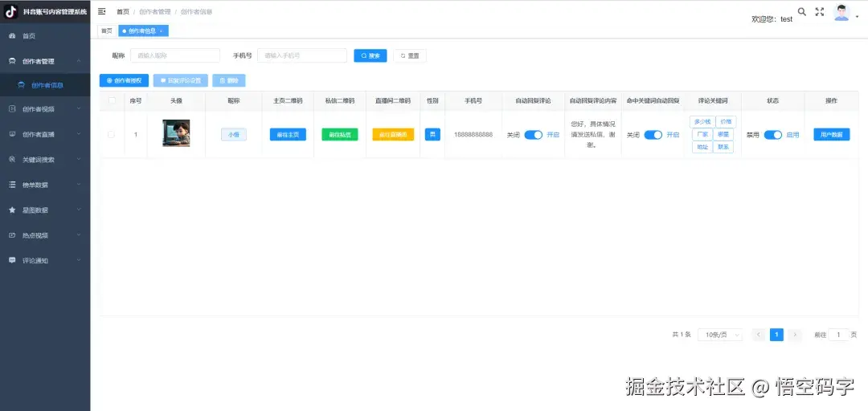Open the 热点视频 sidebar menu
The width and height of the screenshot is (868, 411).
point(45,235)
